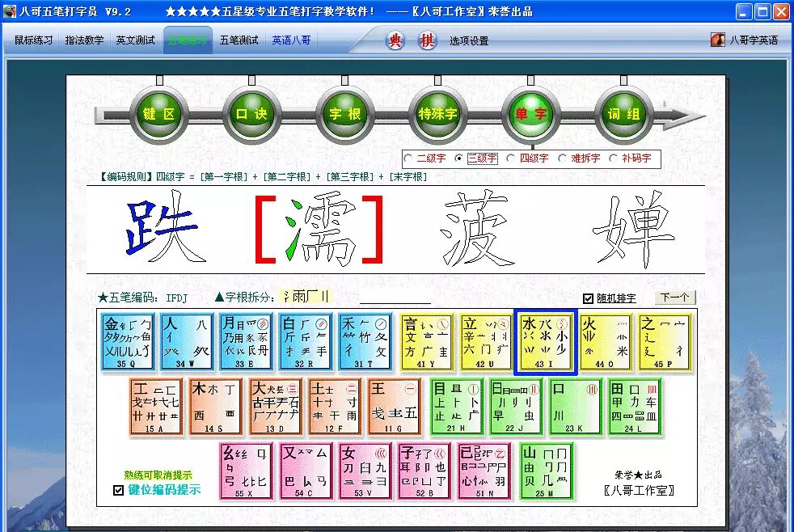Open the 词组 practice stage button

click(621, 113)
